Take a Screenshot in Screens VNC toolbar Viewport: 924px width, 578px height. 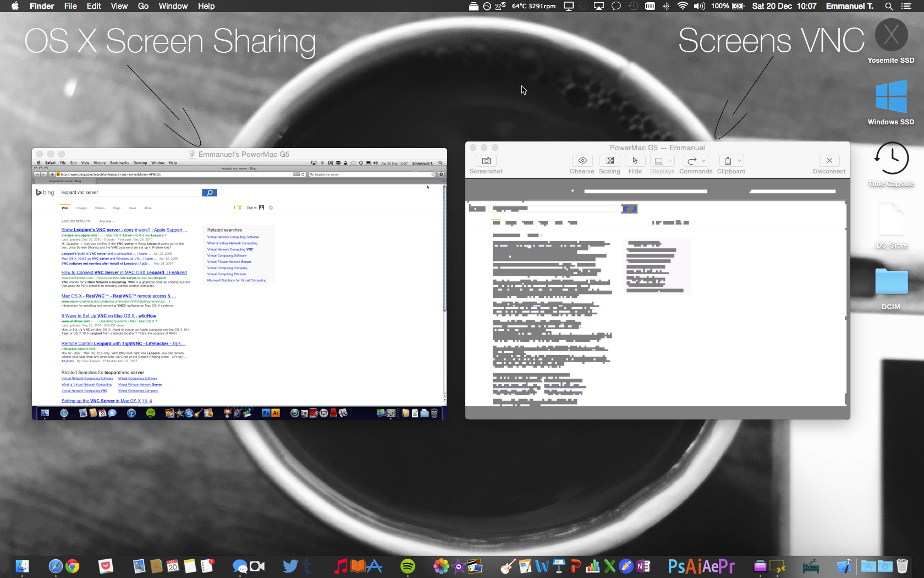(x=486, y=161)
